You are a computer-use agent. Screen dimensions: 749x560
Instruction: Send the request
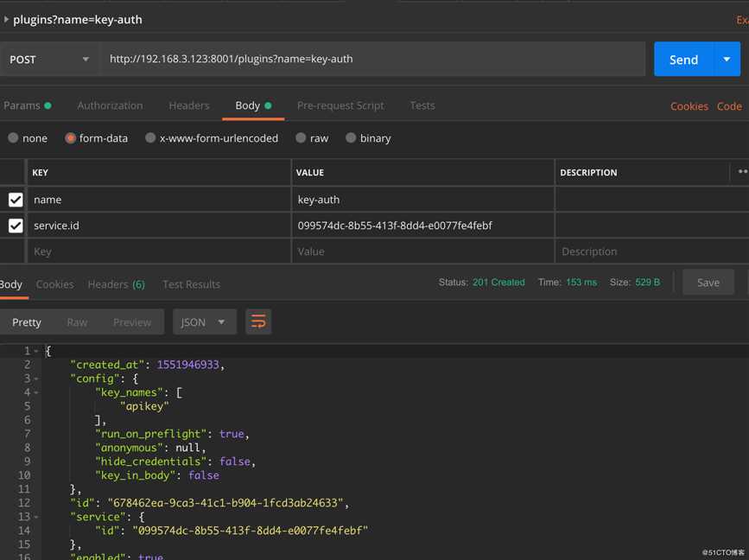pos(683,60)
